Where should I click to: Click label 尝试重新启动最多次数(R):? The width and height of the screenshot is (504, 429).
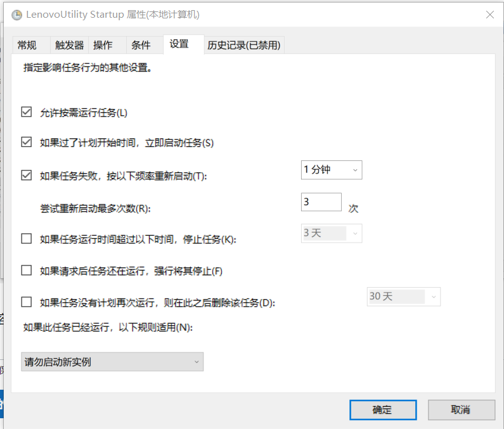tap(95, 208)
